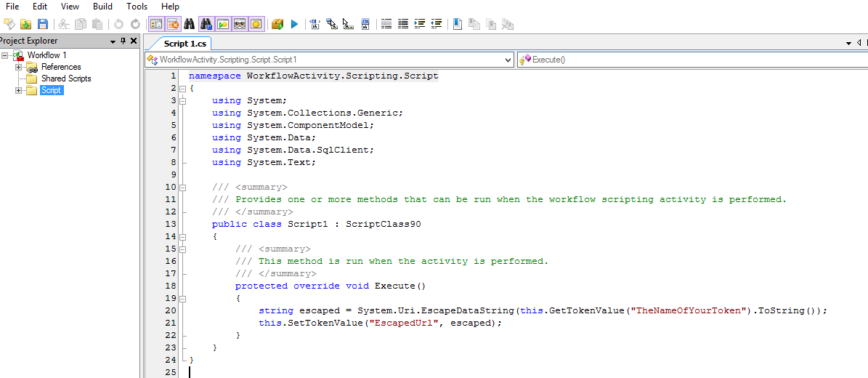Collapse the summary comment at line 10
Screen dimensions: 868x378
(x=182, y=188)
